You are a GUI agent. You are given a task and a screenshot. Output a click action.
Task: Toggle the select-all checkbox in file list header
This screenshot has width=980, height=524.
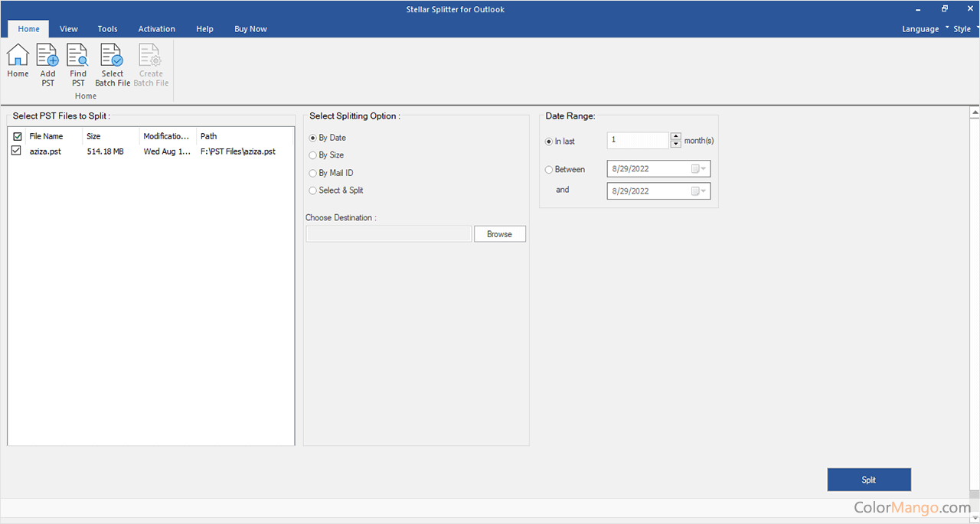[17, 136]
